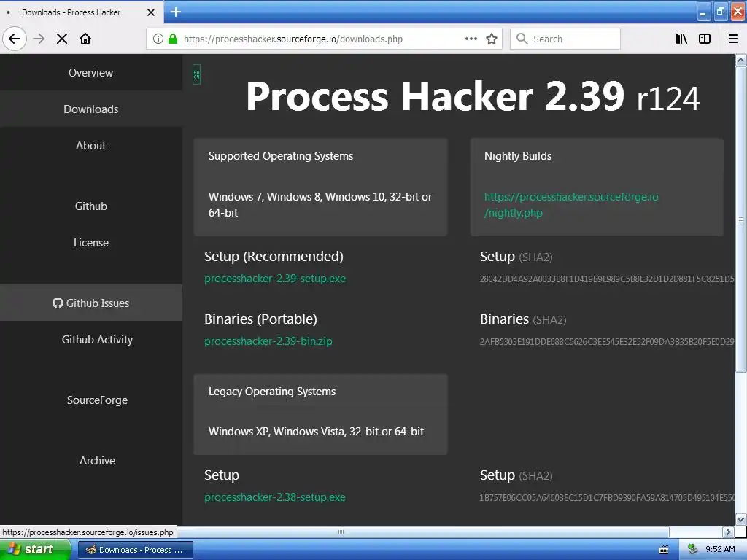This screenshot has height=560, width=747.
Task: Click the Nightly Builds card title
Action: [x=518, y=156]
